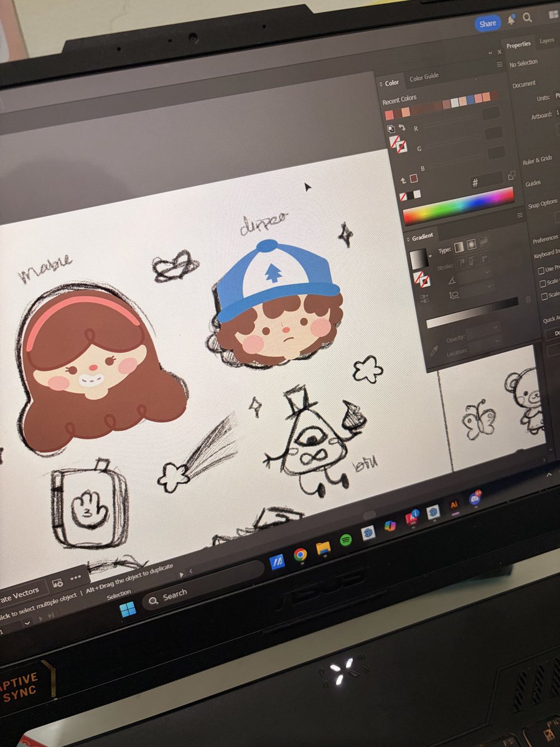Open the workspace switcher icon
Screen dimensions: 560x747
tap(553, 14)
